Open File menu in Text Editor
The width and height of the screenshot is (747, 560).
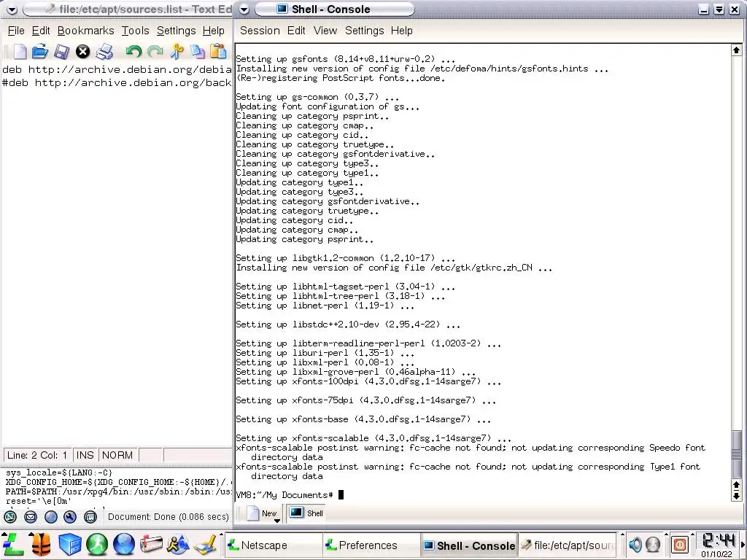16,31
